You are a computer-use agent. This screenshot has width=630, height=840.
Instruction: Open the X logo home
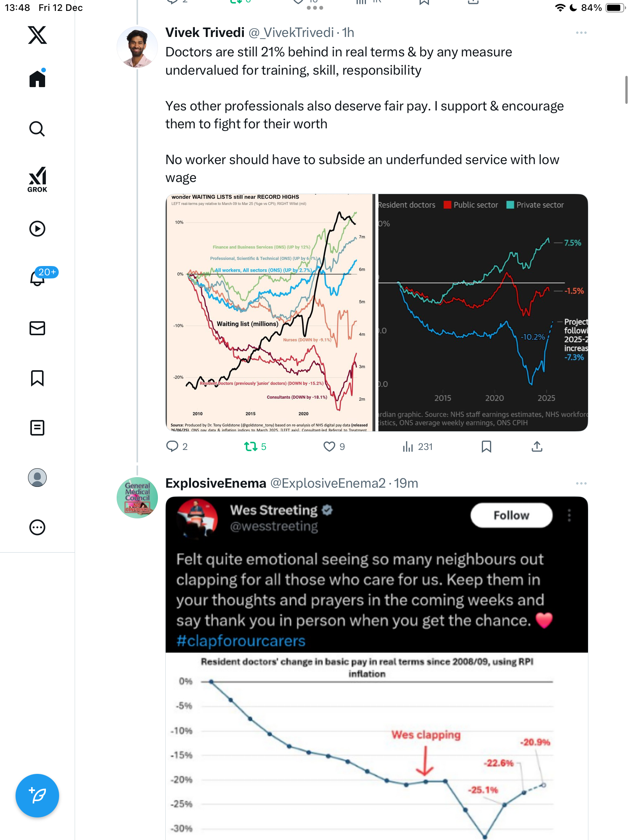pyautogui.click(x=37, y=35)
